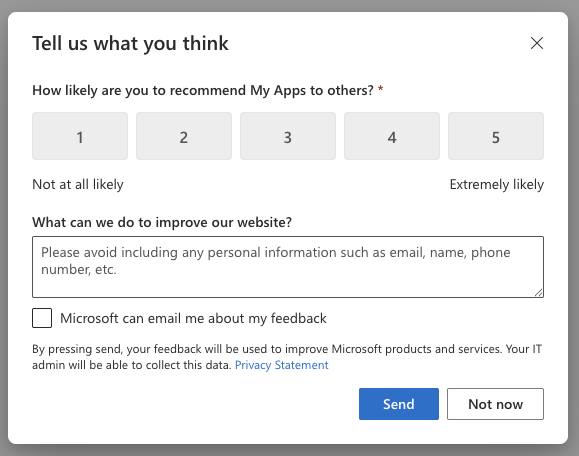Select rating 2
579x456 pixels.
point(184,136)
